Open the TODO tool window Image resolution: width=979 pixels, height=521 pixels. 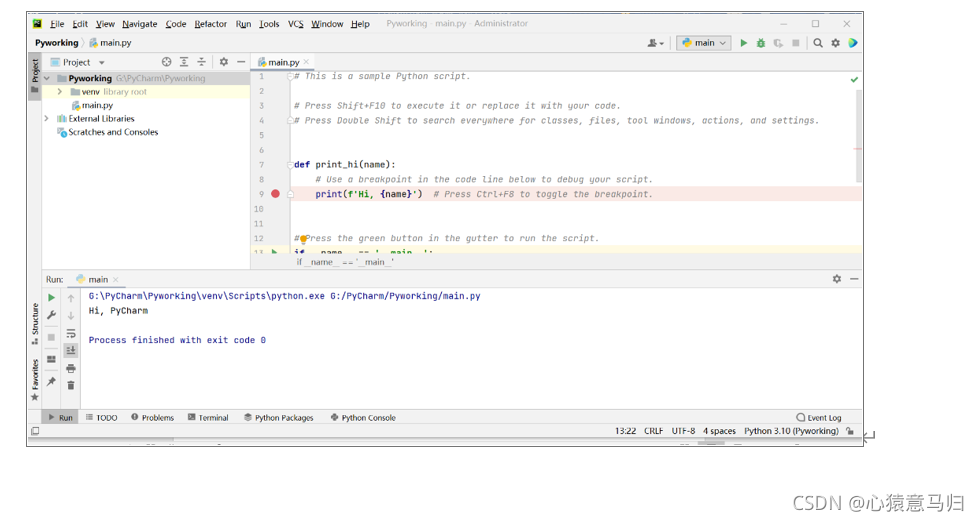pyautogui.click(x=101, y=417)
